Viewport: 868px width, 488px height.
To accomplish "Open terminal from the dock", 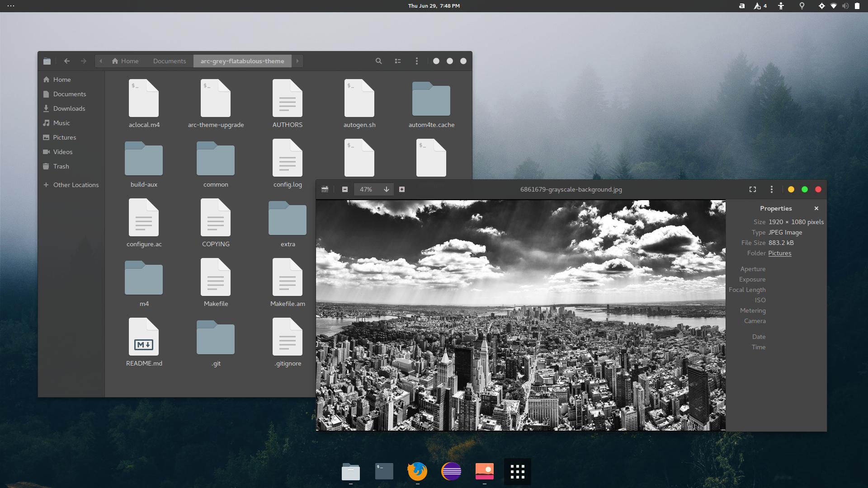I will [x=384, y=471].
